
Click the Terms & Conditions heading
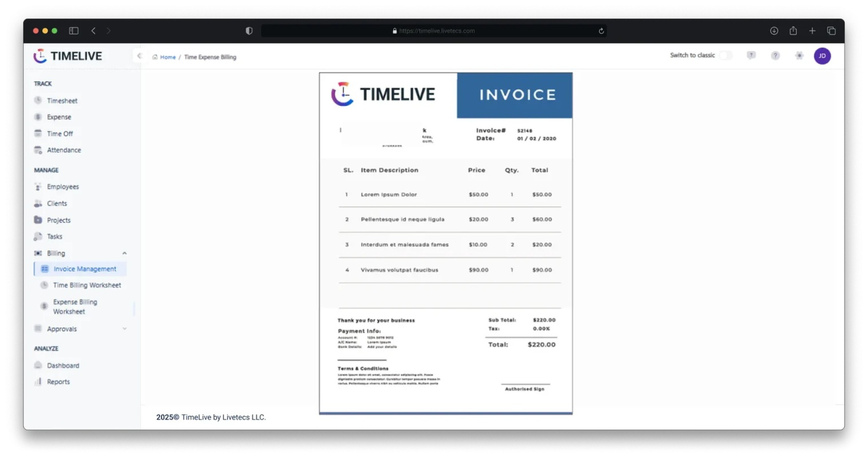tap(363, 369)
